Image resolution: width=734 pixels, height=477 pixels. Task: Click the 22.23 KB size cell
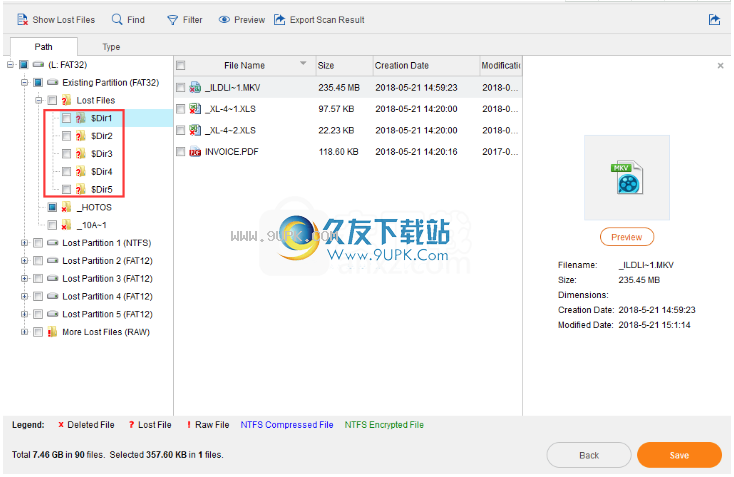[x=336, y=130]
